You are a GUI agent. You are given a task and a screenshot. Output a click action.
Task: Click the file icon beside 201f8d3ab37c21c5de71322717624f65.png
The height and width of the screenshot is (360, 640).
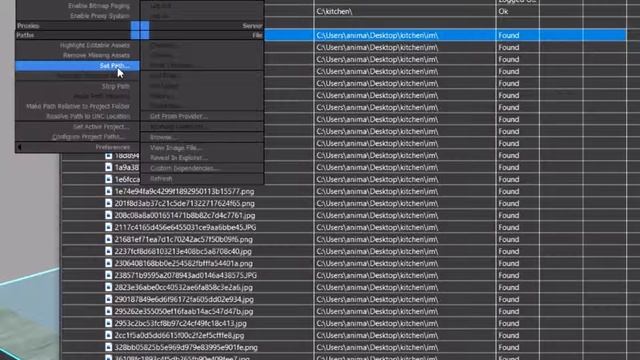tap(108, 203)
